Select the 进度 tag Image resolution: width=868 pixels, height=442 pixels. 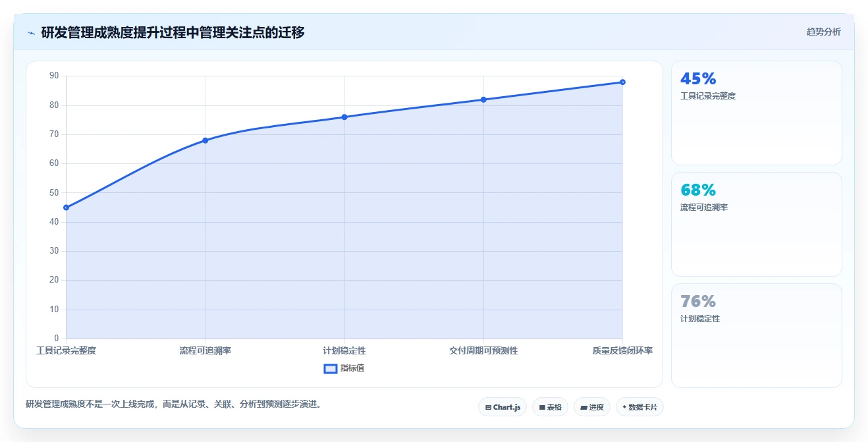592,407
